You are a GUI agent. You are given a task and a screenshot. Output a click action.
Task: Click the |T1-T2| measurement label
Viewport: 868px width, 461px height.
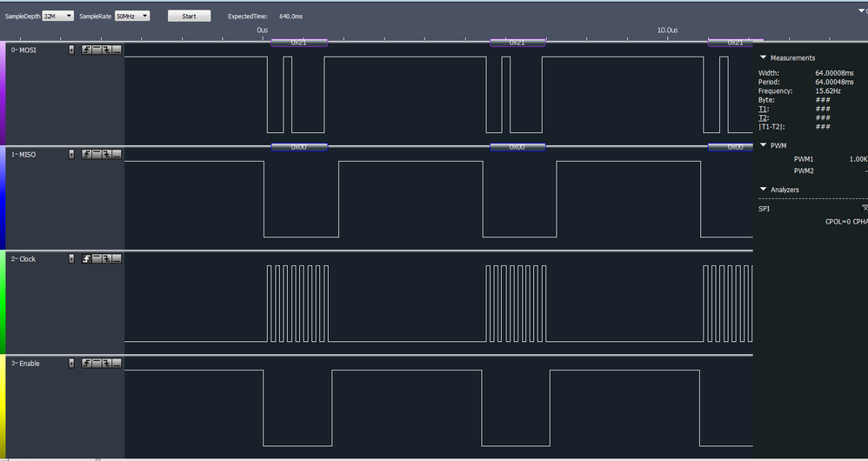click(771, 127)
